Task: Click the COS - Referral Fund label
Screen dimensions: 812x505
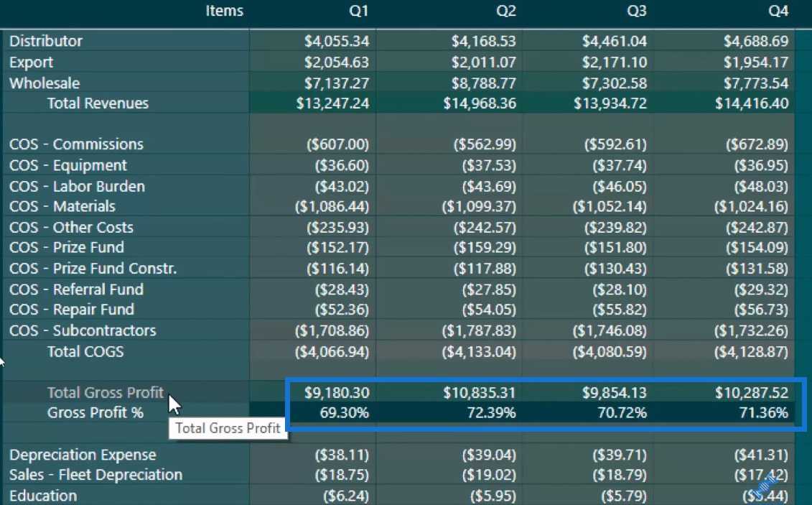Action: point(76,289)
